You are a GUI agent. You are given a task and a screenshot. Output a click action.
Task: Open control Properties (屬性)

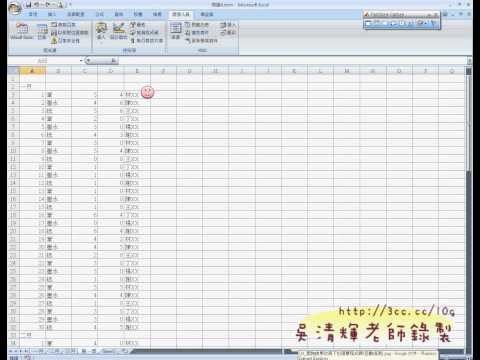point(137,25)
